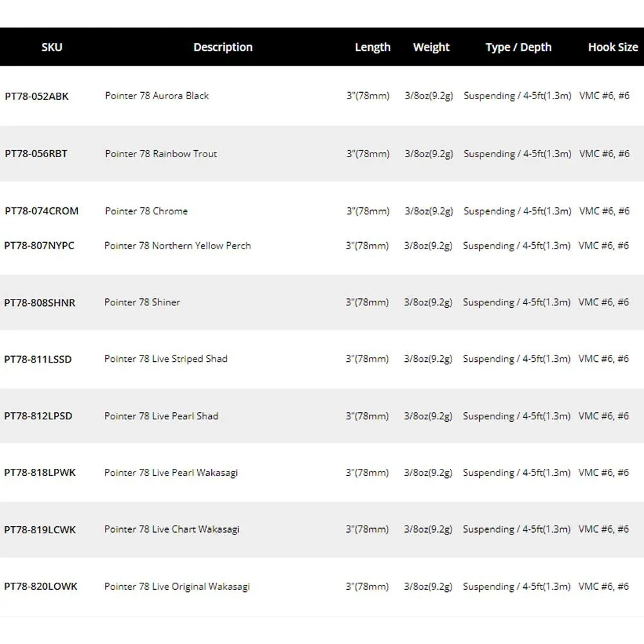Click the Weight column header
The image size is (644, 644).
(431, 47)
